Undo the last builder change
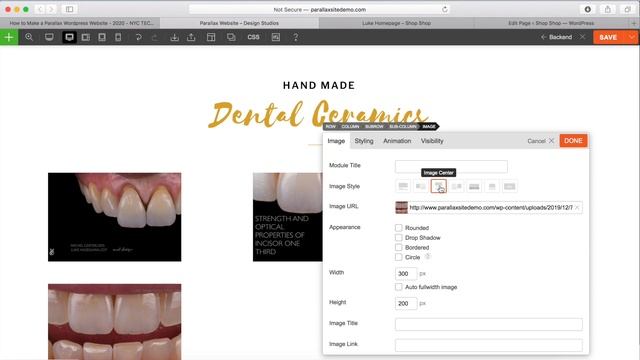Viewport: 640px width, 360px height. coord(139,37)
